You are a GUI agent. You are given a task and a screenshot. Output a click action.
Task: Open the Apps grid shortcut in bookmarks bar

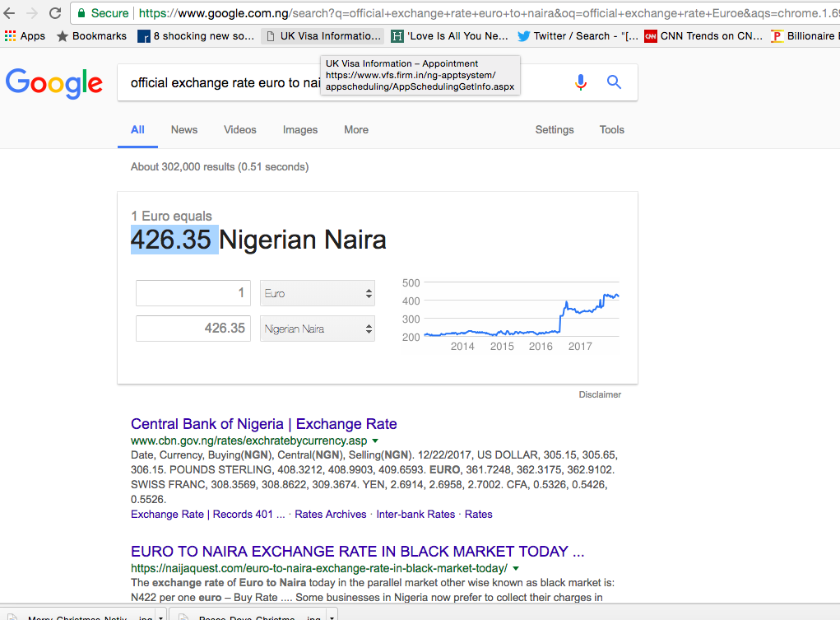(x=25, y=36)
